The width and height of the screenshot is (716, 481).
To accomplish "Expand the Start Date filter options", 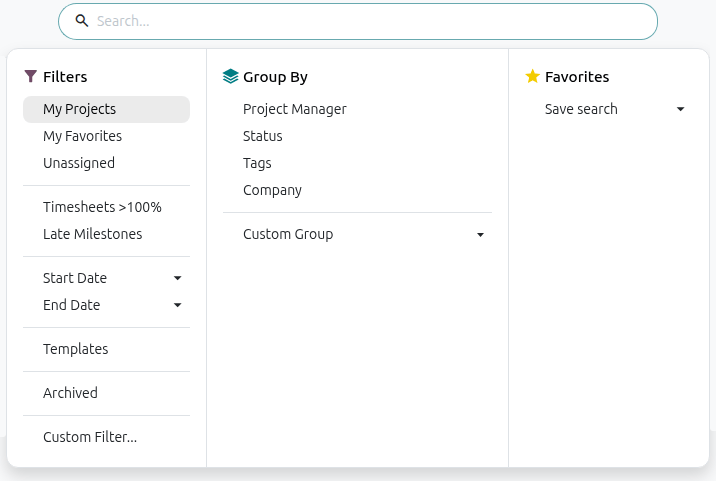I will pos(106,278).
